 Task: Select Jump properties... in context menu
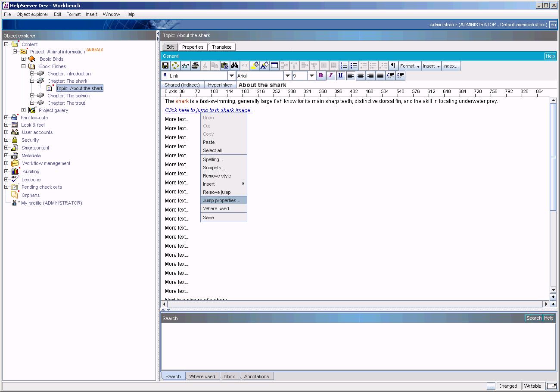(x=224, y=200)
